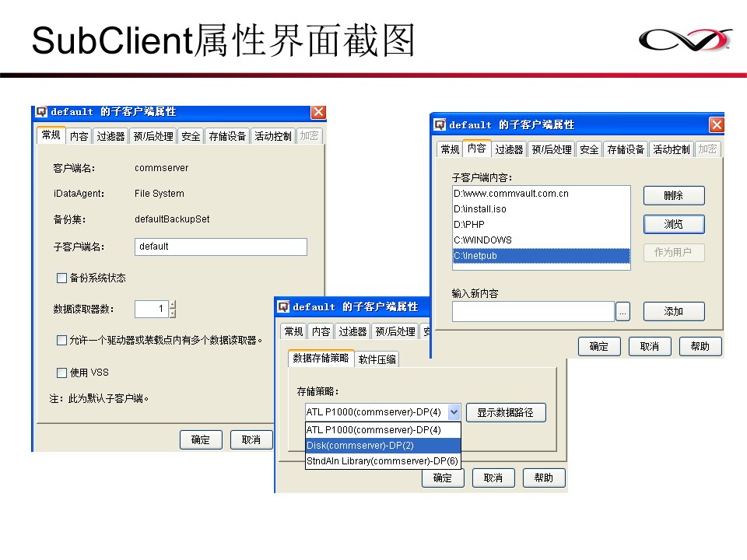Confirm with 确定 in bottom dialog

click(443, 478)
